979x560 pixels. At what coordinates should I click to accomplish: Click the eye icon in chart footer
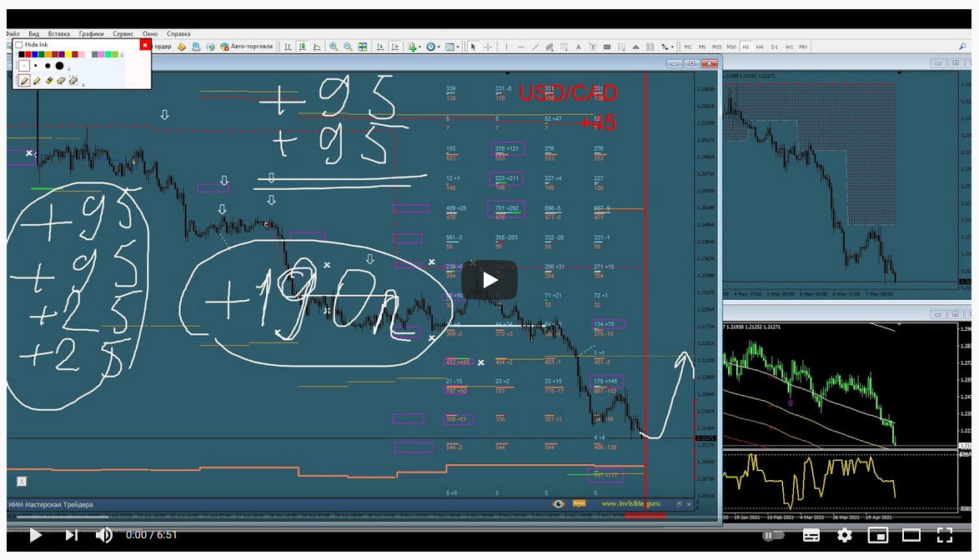559,504
